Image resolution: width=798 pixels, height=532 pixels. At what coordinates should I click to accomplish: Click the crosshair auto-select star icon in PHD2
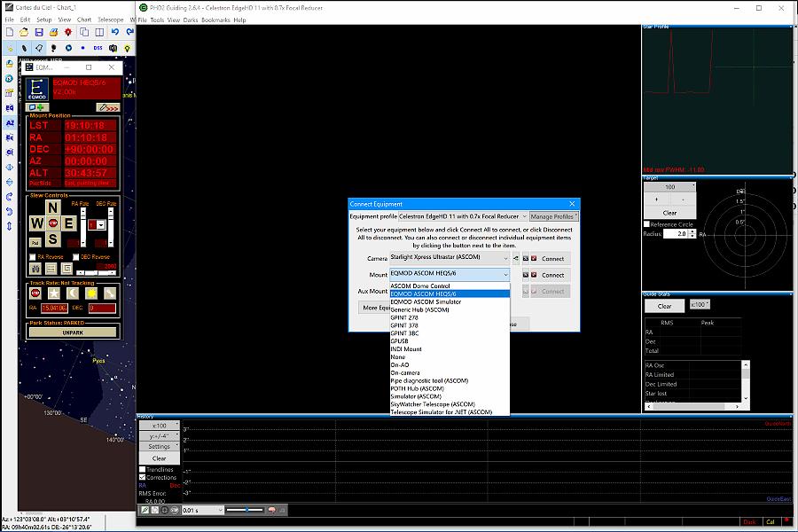[x=164, y=510]
